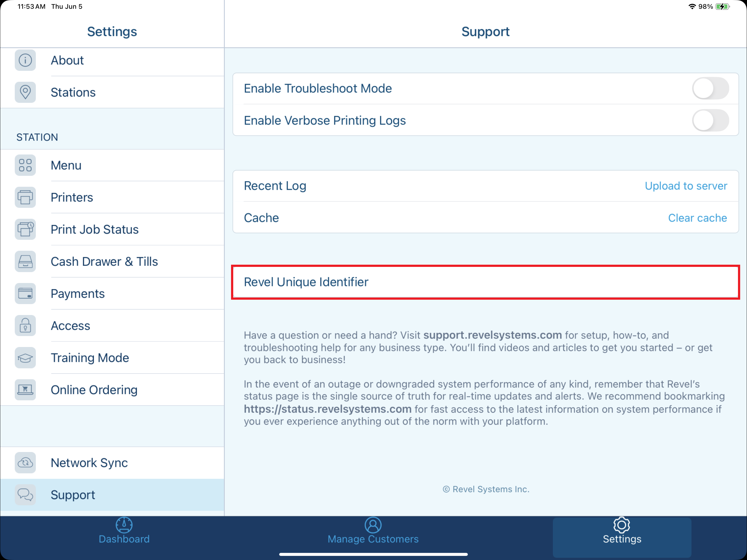Click the Menu grid icon
The width and height of the screenshot is (747, 560).
[25, 165]
